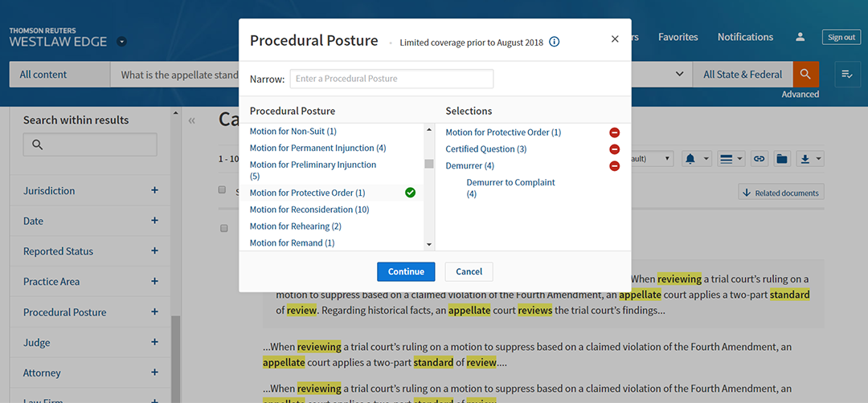Toggle the select all results checkbox
868x403 pixels.
pos(223,190)
